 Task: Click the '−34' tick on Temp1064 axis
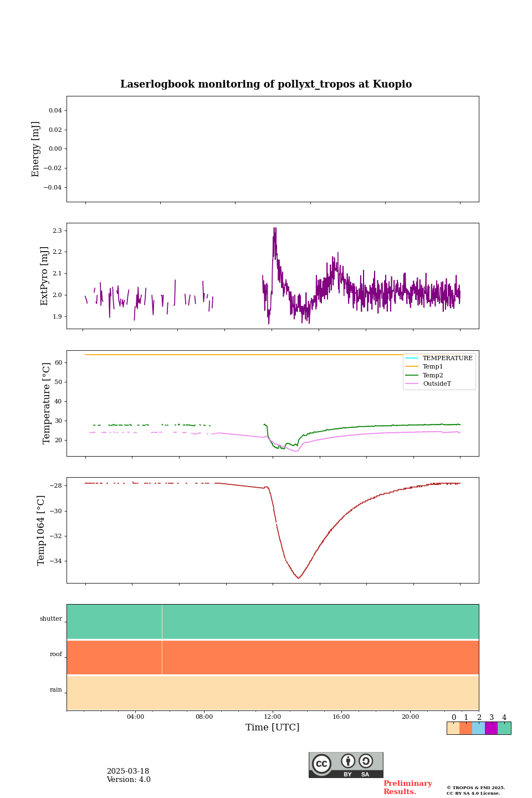point(56,561)
